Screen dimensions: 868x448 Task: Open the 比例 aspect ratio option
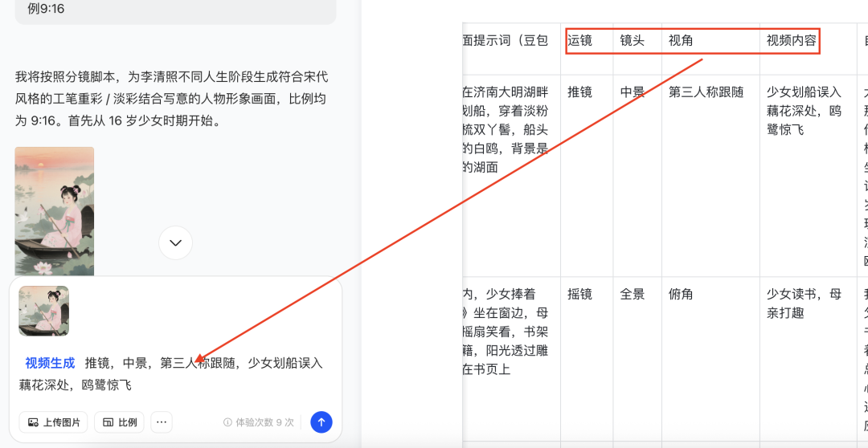click(x=119, y=422)
